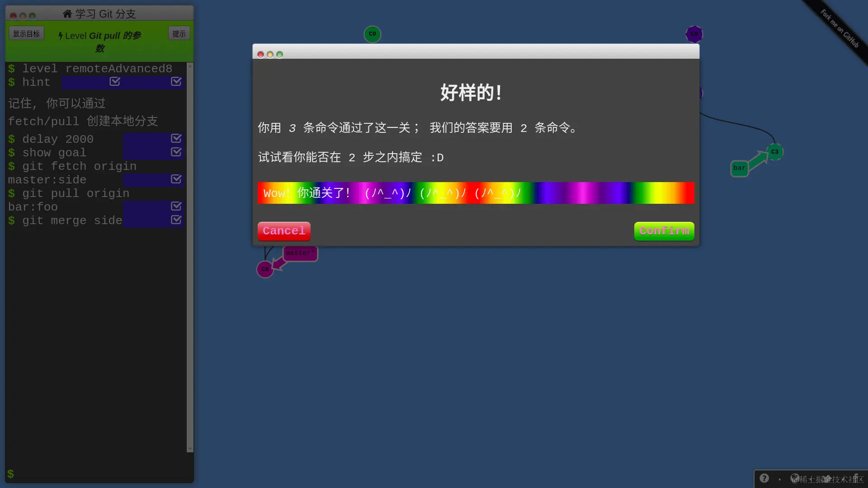
Task: Click the green C0 commit node
Action: 373,34
